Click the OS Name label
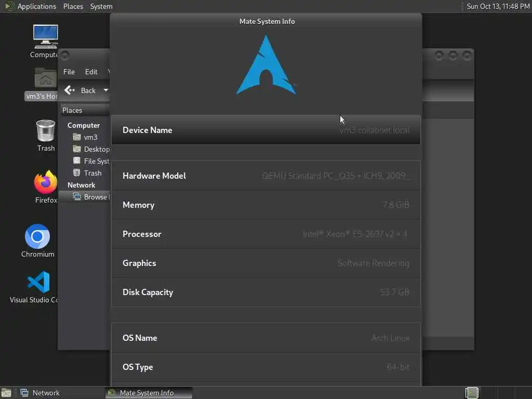The image size is (532, 399). 140,338
